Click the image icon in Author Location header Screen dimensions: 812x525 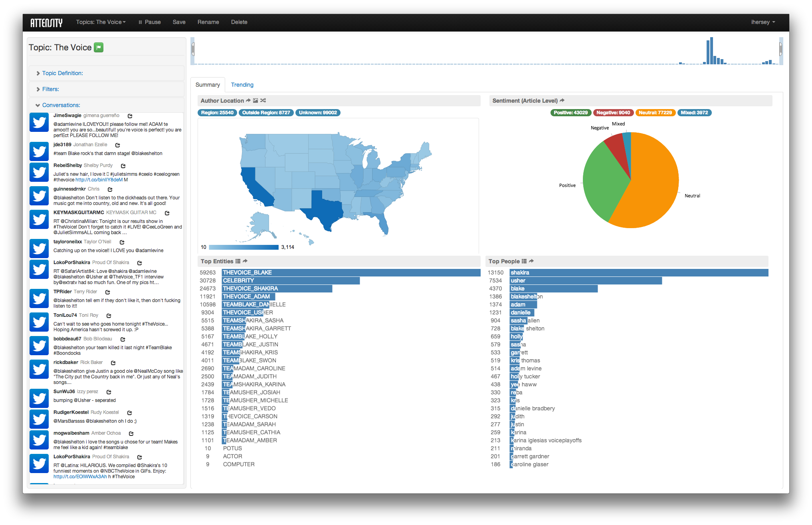(255, 101)
